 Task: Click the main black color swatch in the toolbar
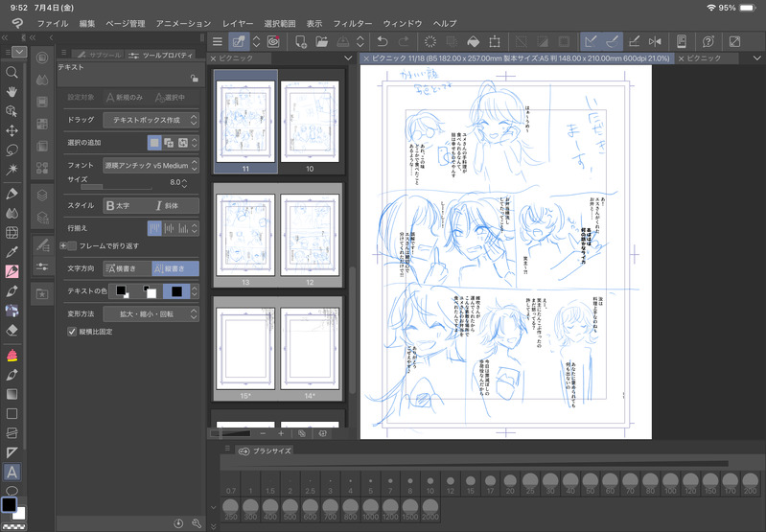click(x=9, y=505)
